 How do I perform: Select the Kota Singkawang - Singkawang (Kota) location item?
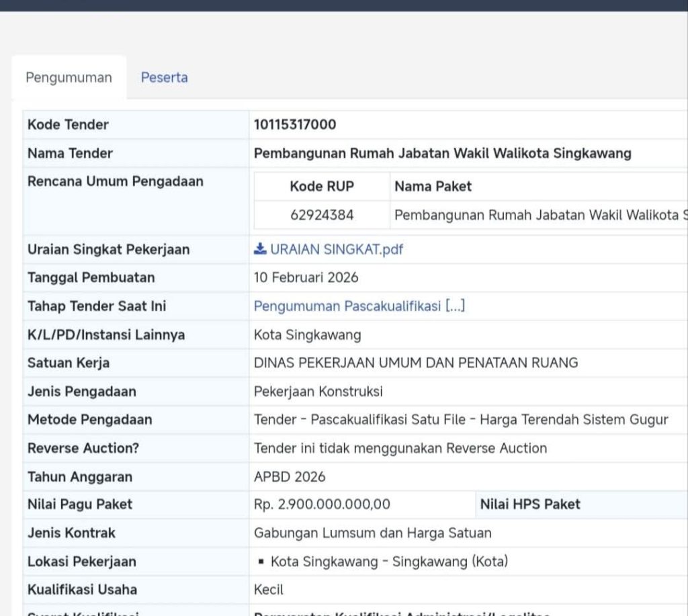coord(389,562)
